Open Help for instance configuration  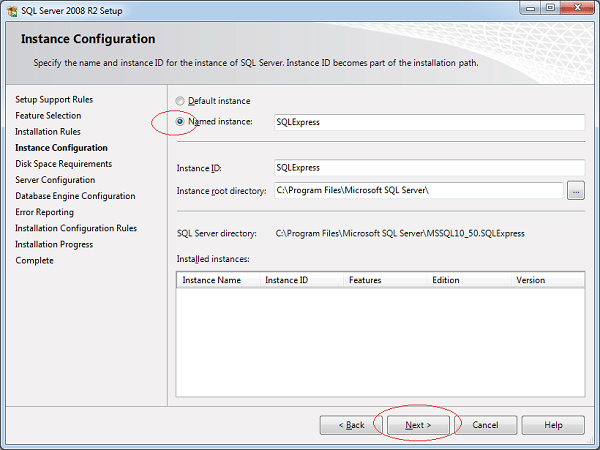click(553, 425)
